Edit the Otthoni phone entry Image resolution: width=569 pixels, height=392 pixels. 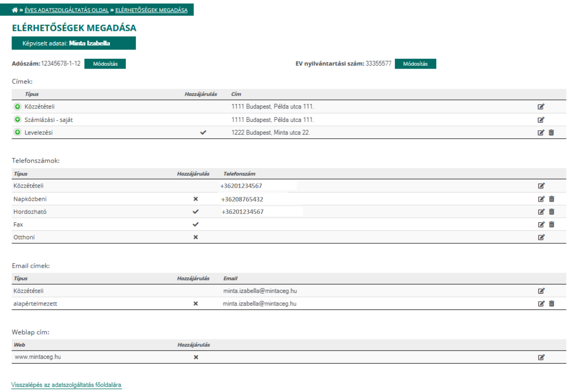[x=541, y=237]
